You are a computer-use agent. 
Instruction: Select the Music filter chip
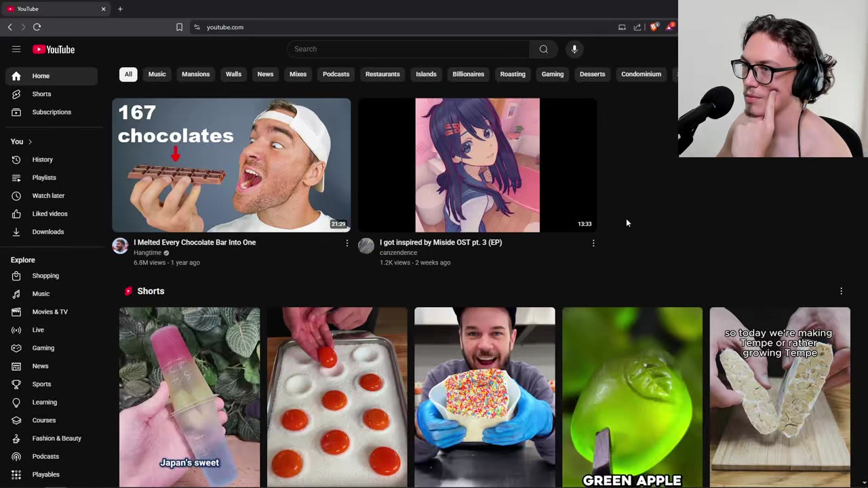pos(157,74)
